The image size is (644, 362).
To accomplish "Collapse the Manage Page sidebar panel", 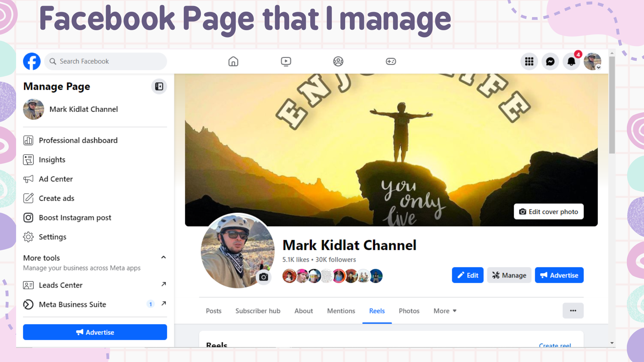I will pos(159,86).
